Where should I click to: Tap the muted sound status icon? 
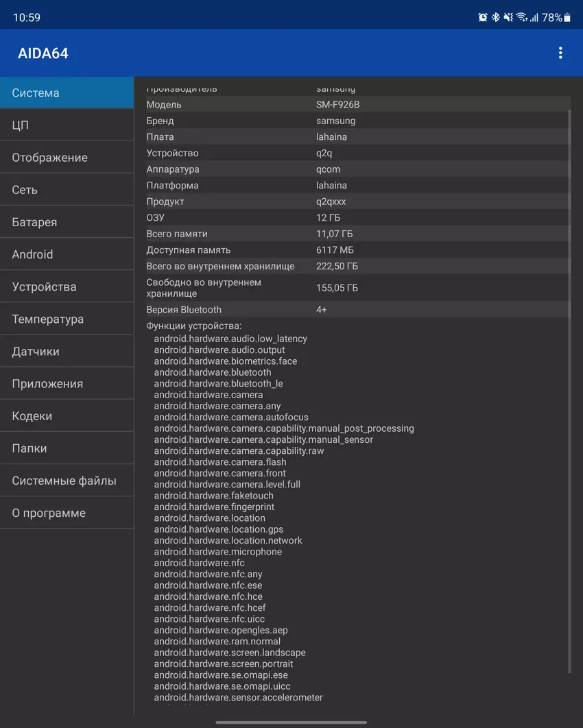(x=508, y=18)
